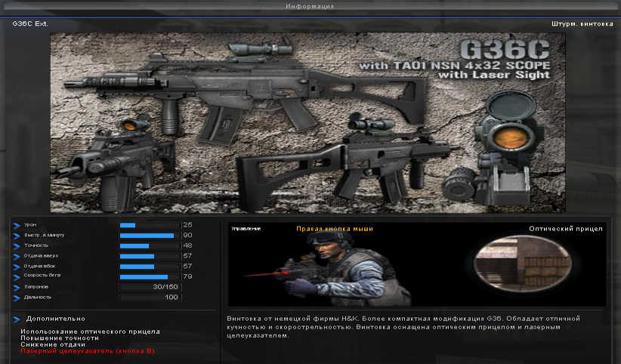Click the arrow icon beside Урон

[17, 225]
